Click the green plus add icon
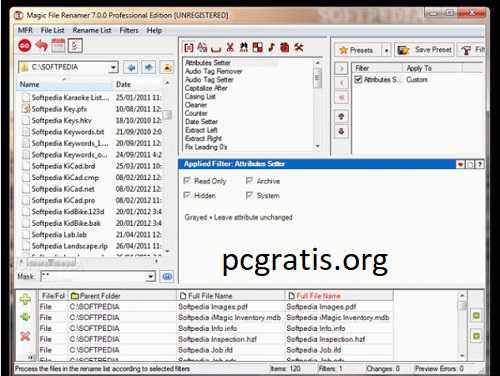500x376 pixels. [25, 299]
